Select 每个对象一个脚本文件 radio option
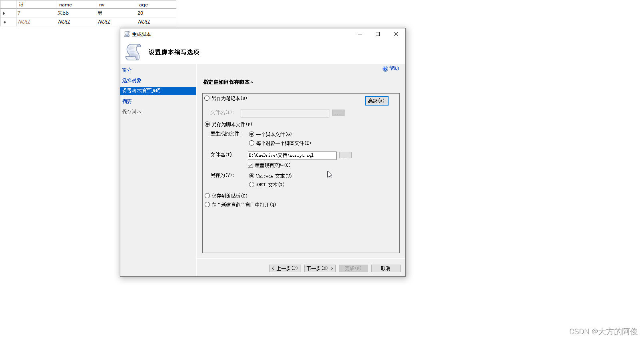Screen dimensions: 644x339 (x=251, y=143)
